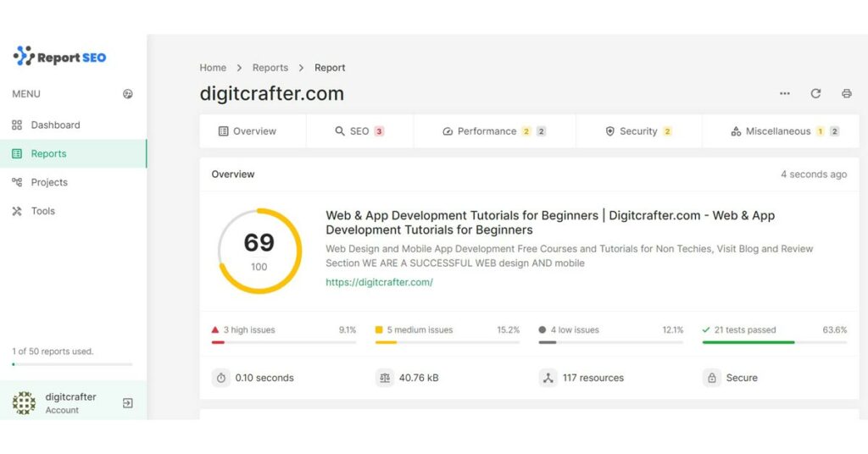Click the 5 medium issues label

420,330
